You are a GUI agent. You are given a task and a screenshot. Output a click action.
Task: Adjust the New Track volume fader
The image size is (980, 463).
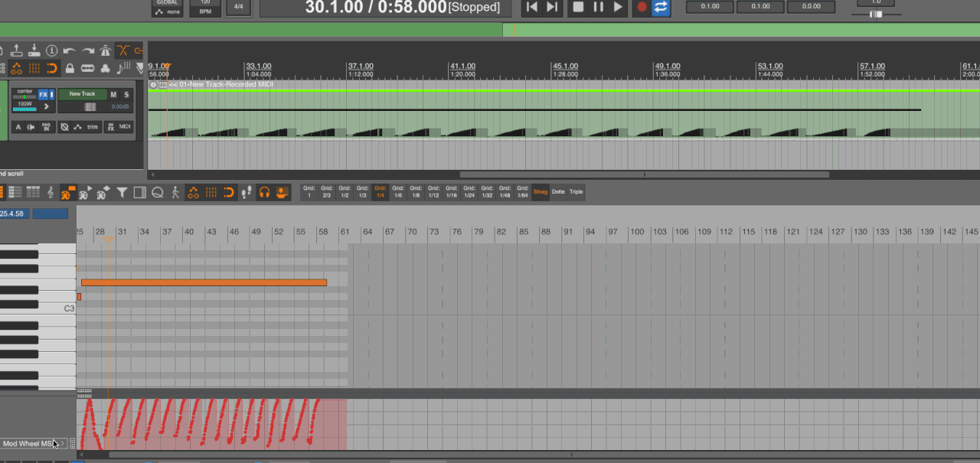coord(90,106)
